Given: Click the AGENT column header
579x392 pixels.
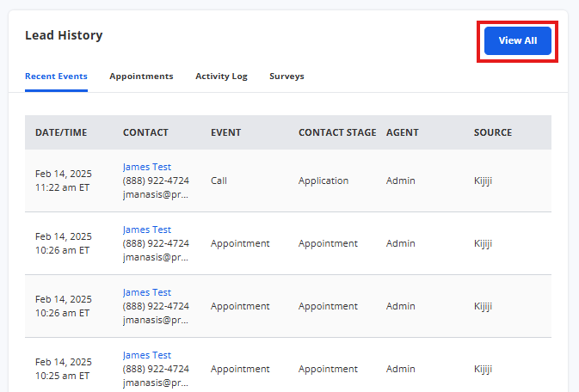Looking at the screenshot, I should click(402, 132).
